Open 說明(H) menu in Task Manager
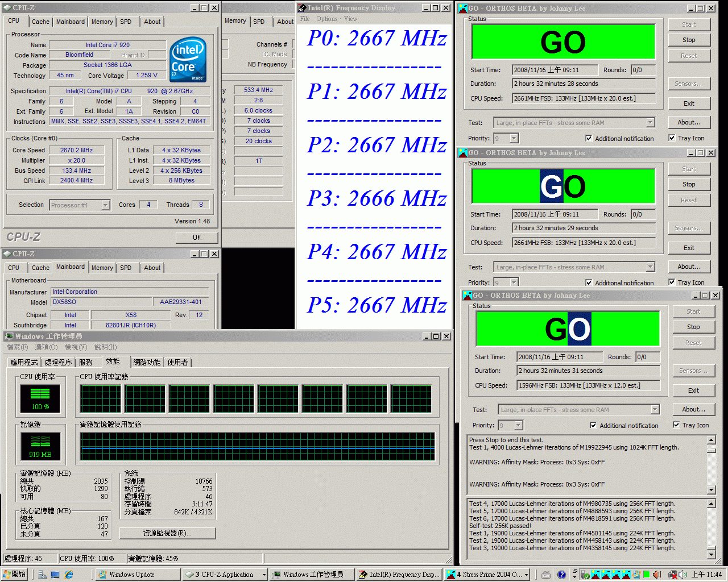 point(105,347)
